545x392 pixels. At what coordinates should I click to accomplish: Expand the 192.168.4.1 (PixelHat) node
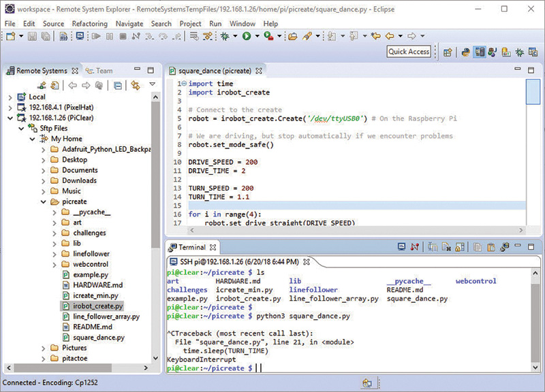coord(10,108)
